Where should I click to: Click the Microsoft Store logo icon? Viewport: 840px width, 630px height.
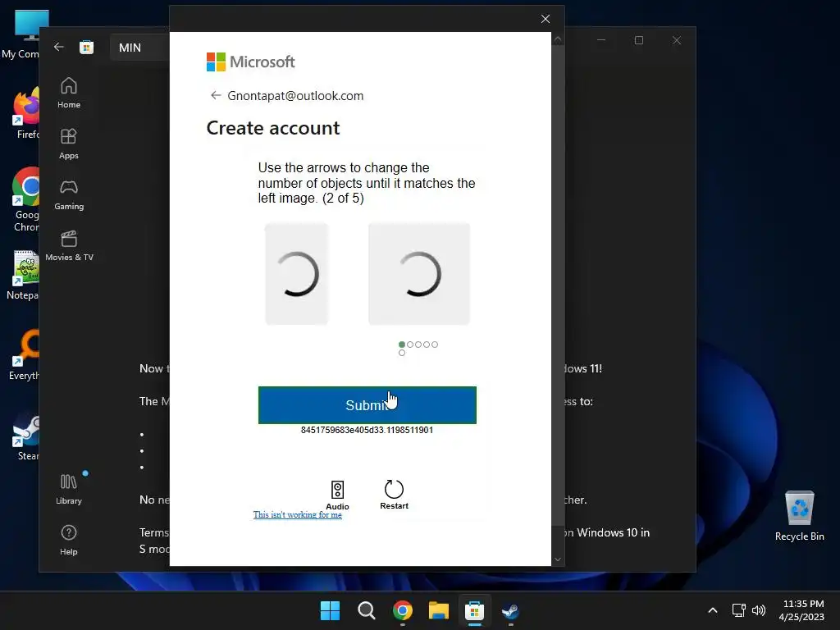click(x=86, y=47)
